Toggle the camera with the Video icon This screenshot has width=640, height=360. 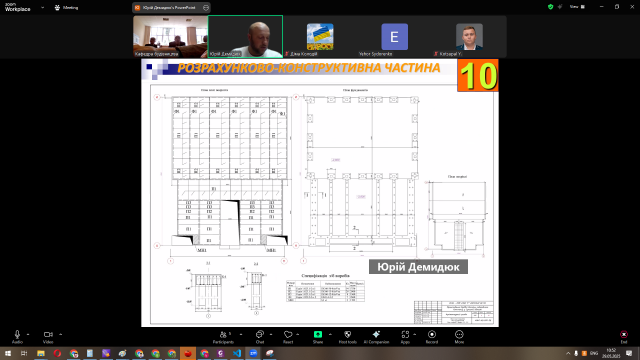click(48, 335)
